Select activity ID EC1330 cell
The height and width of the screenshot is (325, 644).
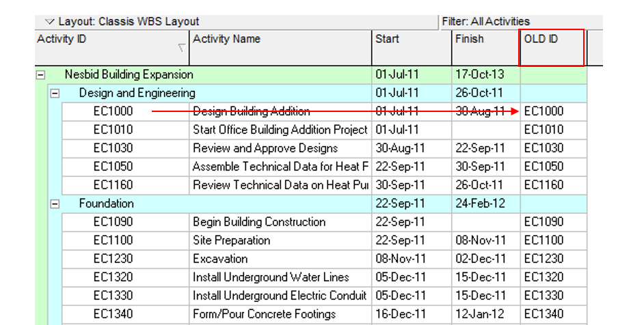(x=126, y=296)
